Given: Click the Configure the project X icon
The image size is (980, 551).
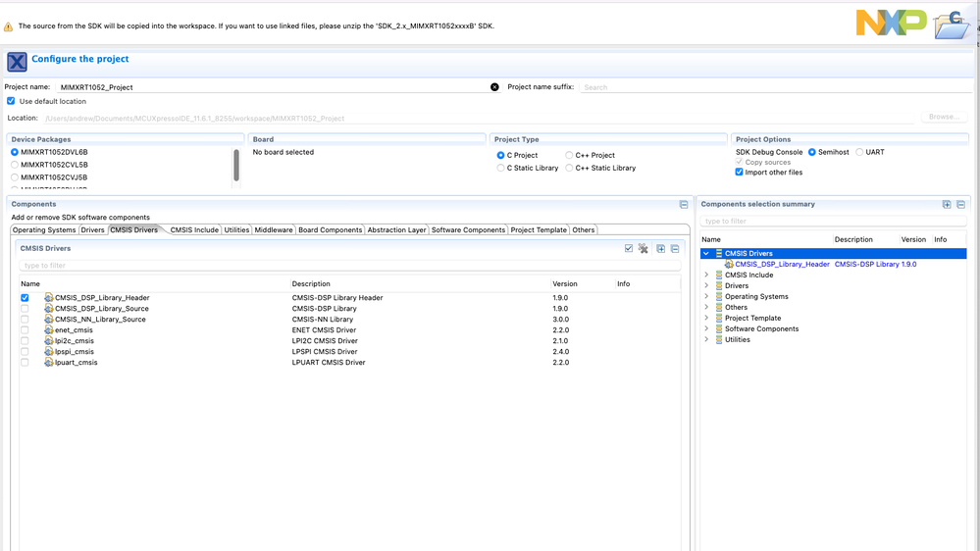Looking at the screenshot, I should click(17, 62).
